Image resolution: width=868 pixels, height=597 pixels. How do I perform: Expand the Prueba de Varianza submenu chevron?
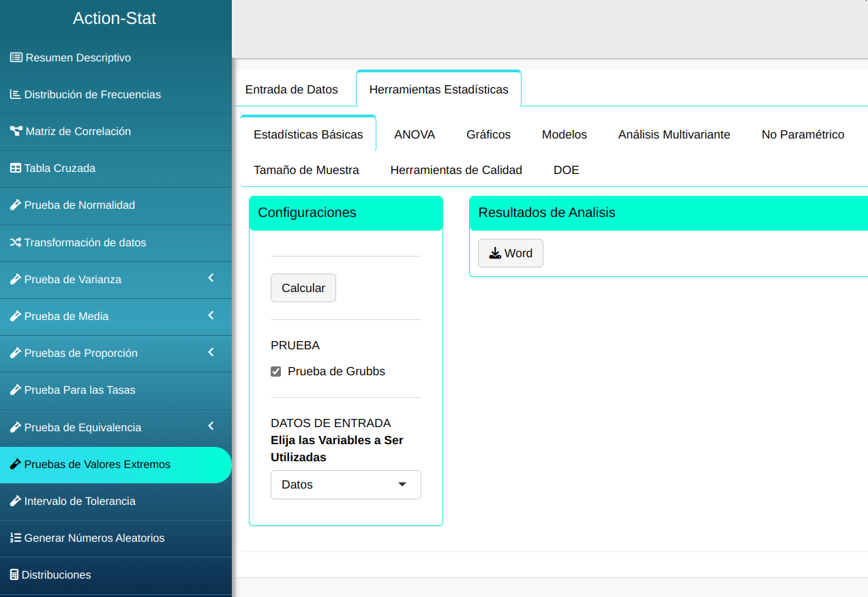tap(211, 278)
